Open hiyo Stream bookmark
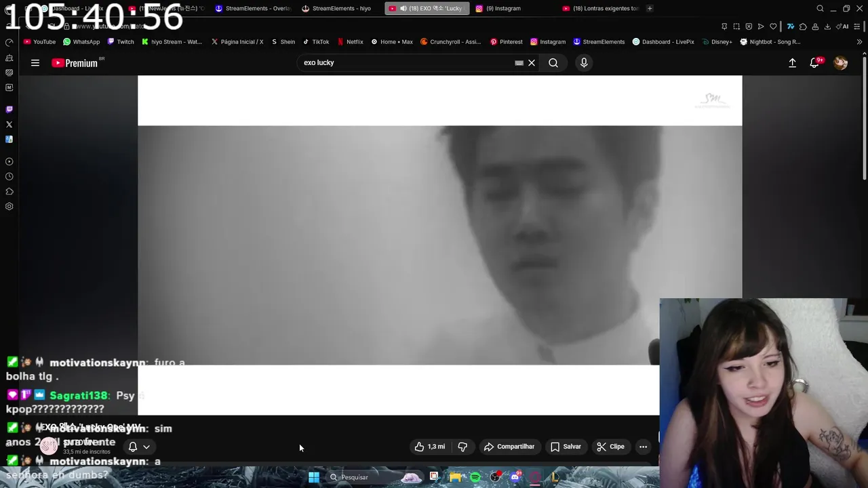Image resolution: width=868 pixels, height=488 pixels. [x=172, y=41]
